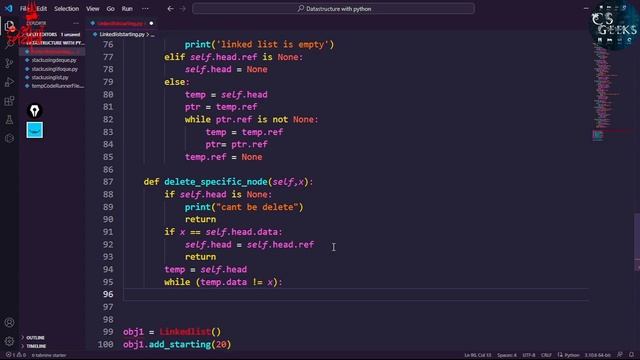Click the Ln, Col indicator in status bar
Viewport: 640px width, 360px height.
478,355
